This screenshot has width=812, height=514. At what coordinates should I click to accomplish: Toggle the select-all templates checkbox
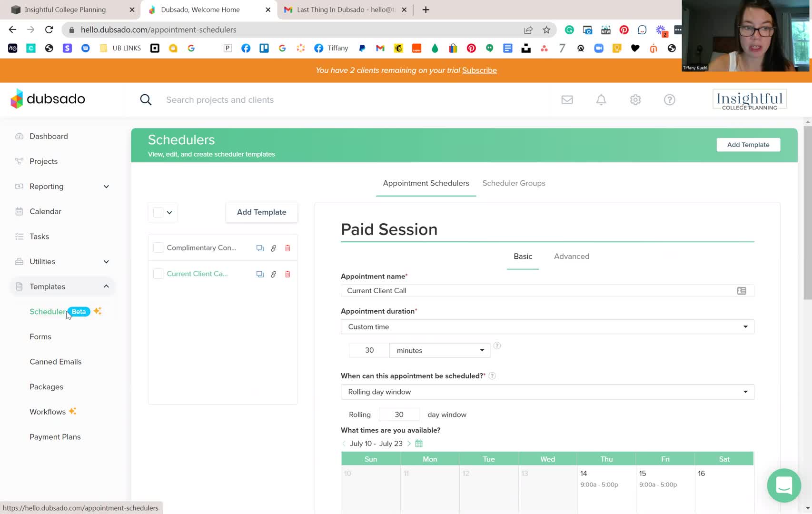(x=158, y=212)
